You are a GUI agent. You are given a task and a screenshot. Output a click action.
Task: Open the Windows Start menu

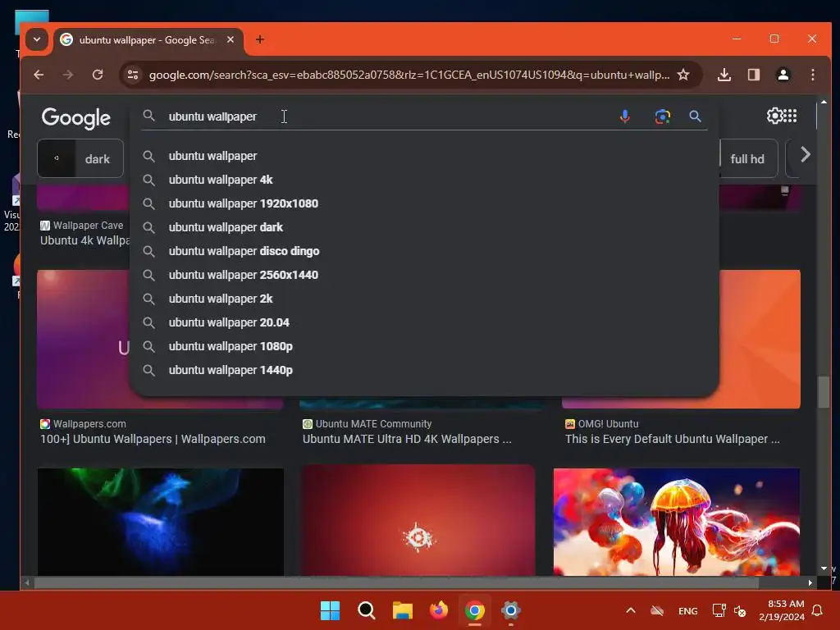click(x=330, y=610)
